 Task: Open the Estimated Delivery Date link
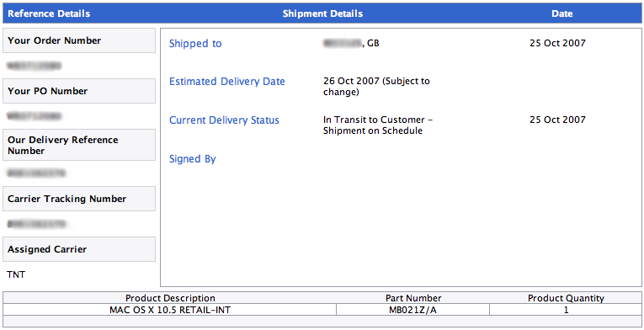pyautogui.click(x=227, y=82)
